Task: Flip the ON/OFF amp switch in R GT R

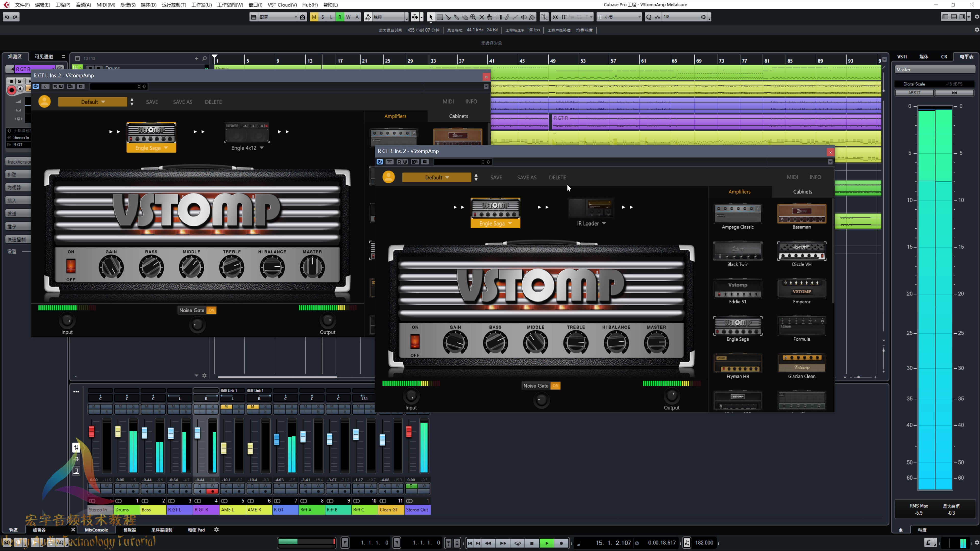Action: coord(415,341)
